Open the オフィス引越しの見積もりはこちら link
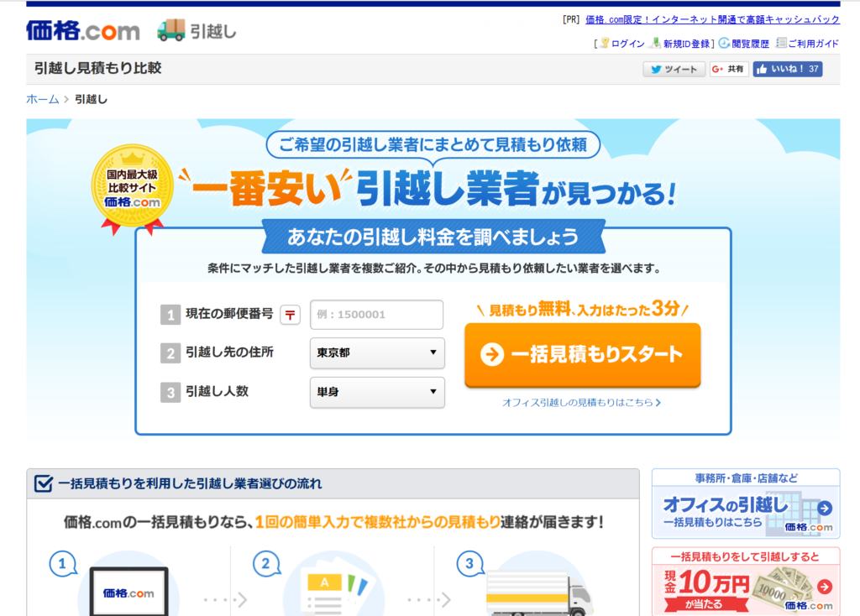860x616 pixels. click(581, 403)
